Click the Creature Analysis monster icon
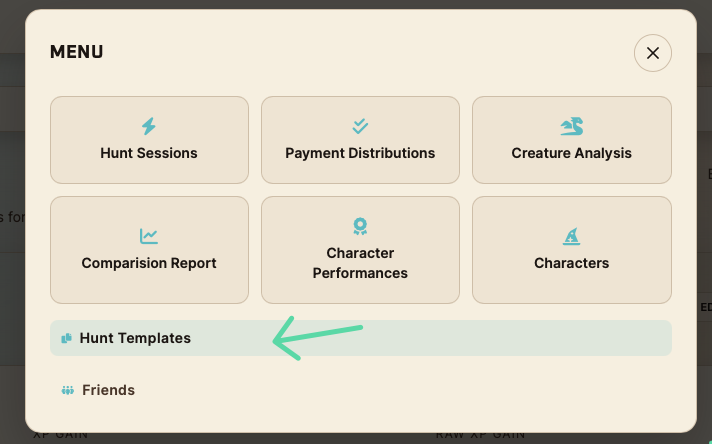Screen dimensions: 712x444 [571, 127]
